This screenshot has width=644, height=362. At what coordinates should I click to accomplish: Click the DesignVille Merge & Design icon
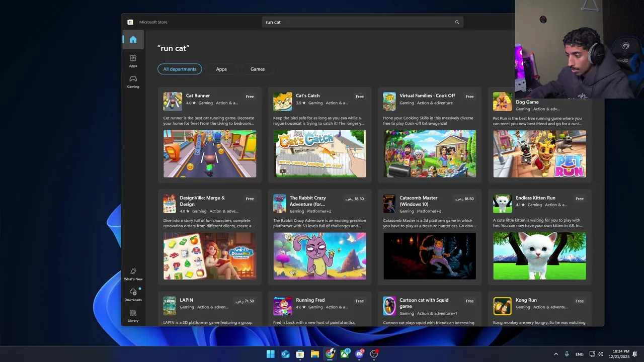170,204
